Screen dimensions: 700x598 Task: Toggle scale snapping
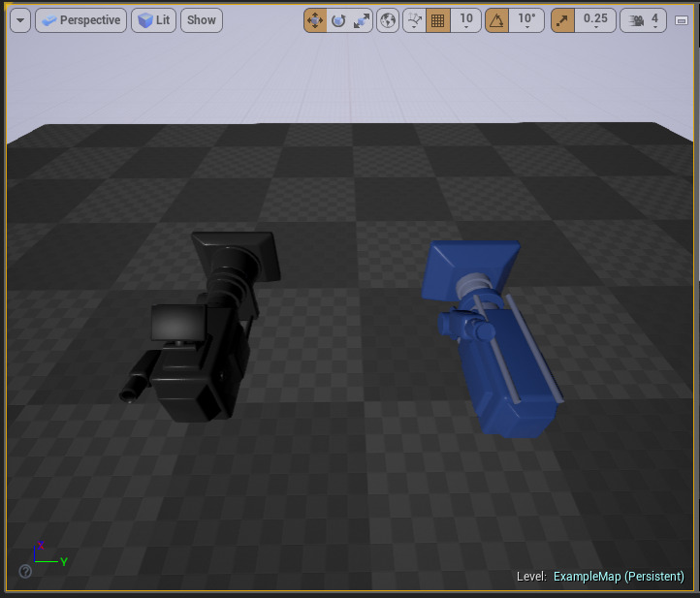point(563,20)
